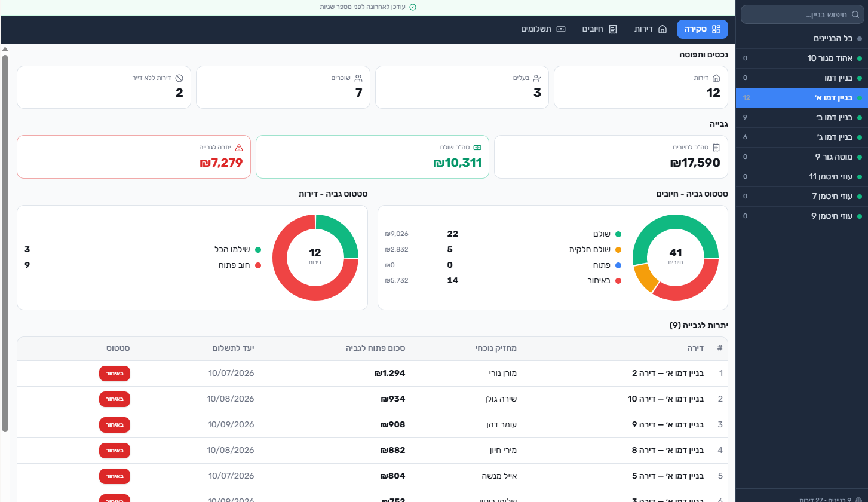Select building אהוד מנור 10

click(x=802, y=59)
